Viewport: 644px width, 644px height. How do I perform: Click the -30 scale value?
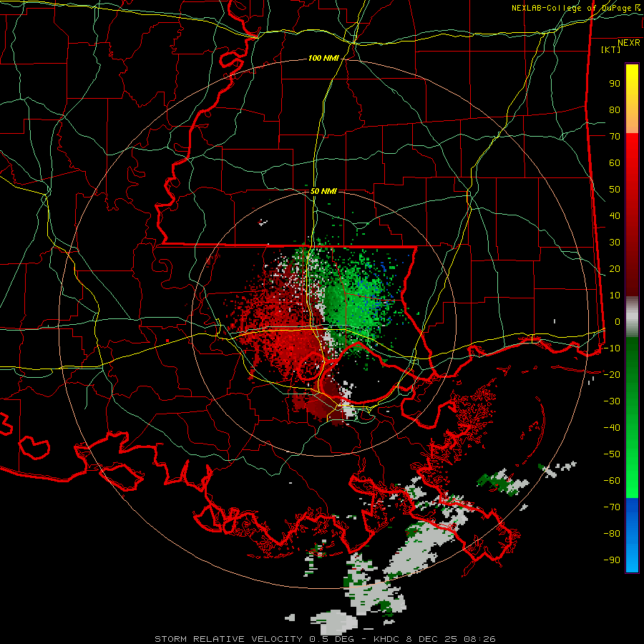(x=612, y=401)
